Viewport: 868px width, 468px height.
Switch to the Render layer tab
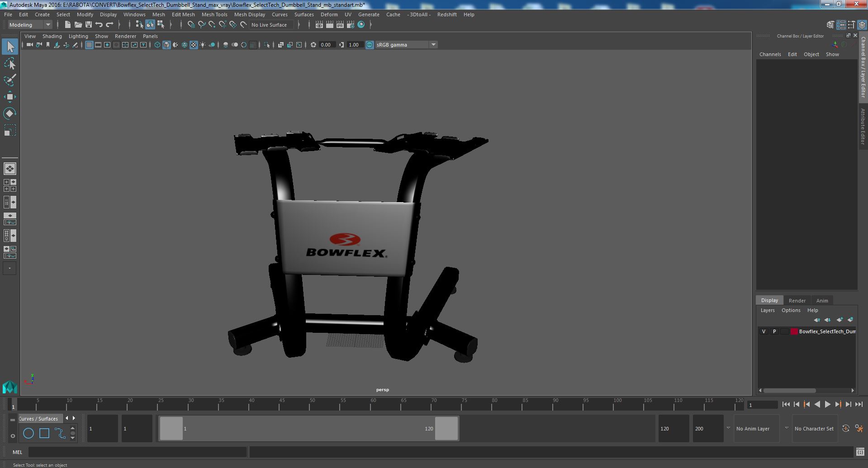pyautogui.click(x=797, y=301)
